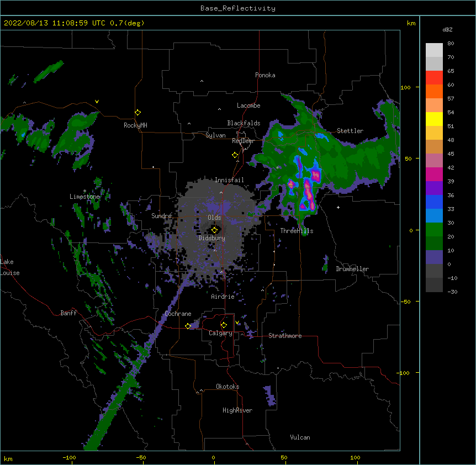Click the dBZ legend heading
Viewport: 476px width, 465px height.
(447, 29)
